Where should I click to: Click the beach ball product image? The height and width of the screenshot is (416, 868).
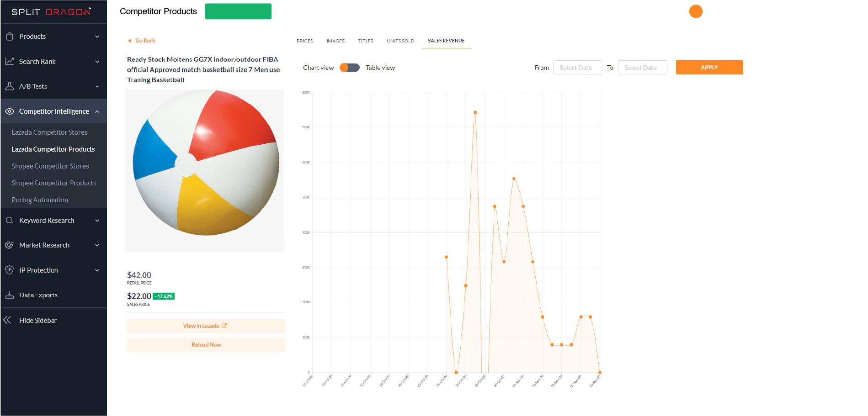click(204, 170)
